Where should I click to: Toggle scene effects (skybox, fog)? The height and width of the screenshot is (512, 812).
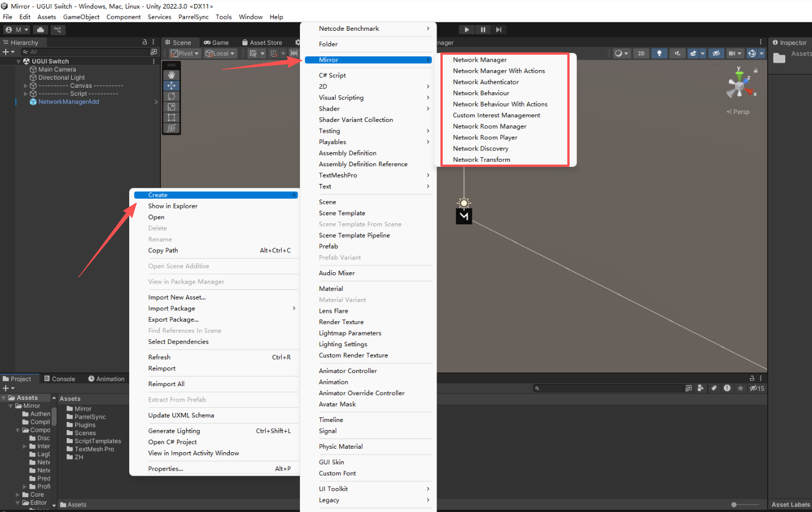[693, 53]
